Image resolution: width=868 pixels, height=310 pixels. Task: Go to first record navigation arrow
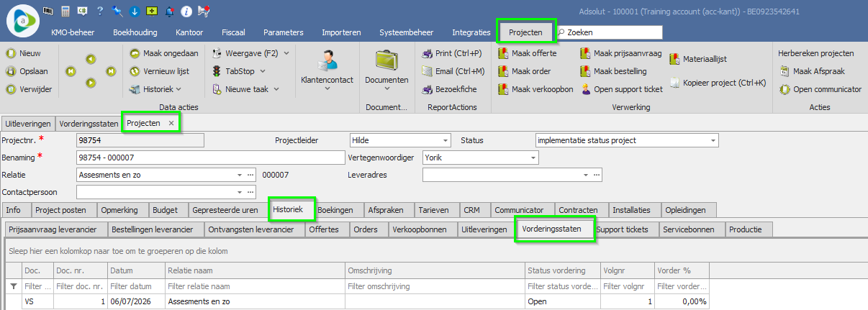point(71,71)
